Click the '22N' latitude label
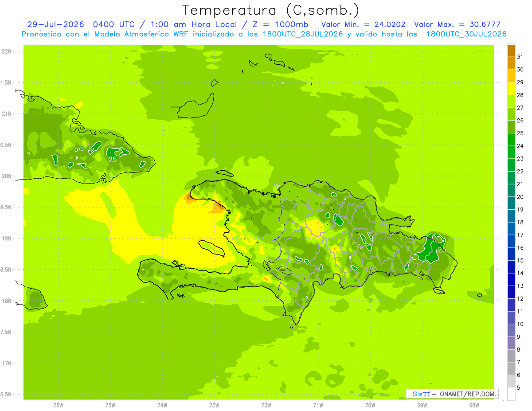The image size is (532, 411). click(6, 51)
